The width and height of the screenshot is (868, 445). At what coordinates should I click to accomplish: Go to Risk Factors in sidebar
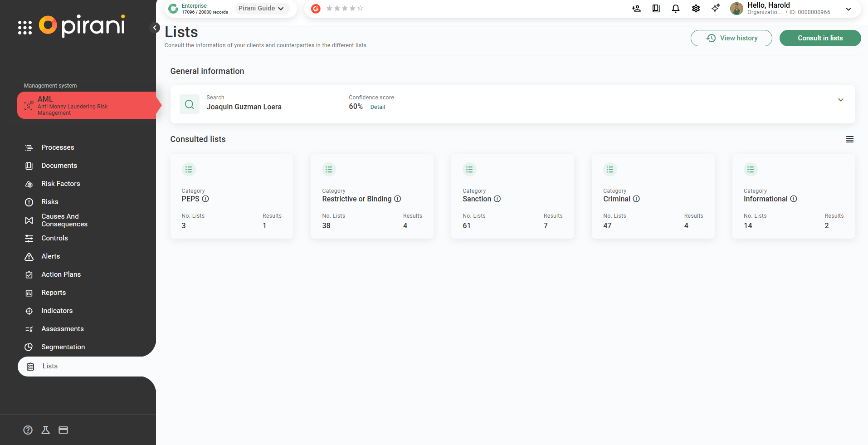click(60, 184)
